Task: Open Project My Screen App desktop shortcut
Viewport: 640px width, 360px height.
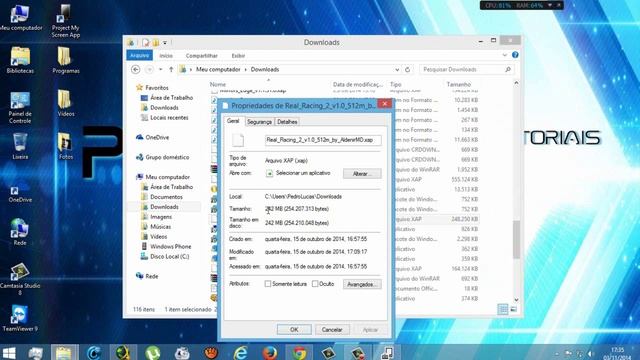Action: point(65,21)
